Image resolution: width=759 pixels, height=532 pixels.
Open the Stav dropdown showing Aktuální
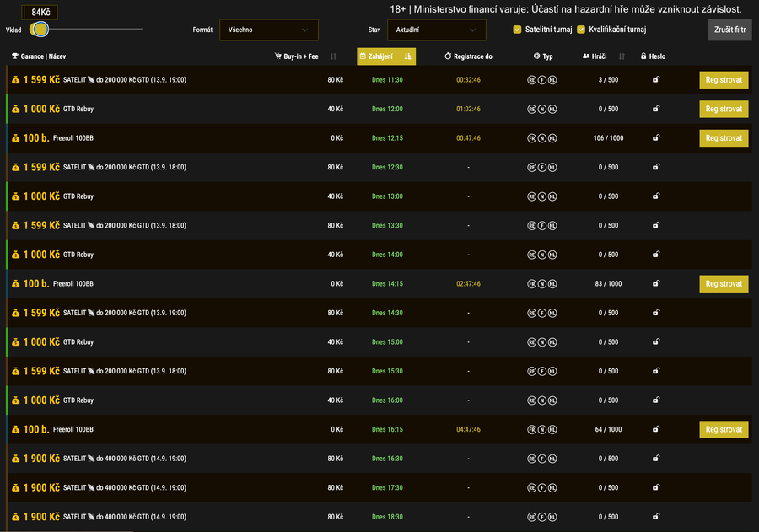click(437, 30)
